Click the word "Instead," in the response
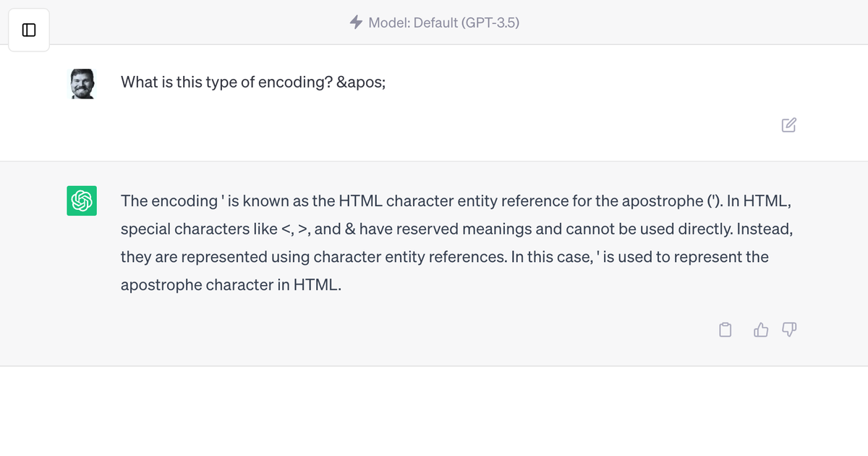Image resolution: width=868 pixels, height=456 pixels. [x=765, y=229]
